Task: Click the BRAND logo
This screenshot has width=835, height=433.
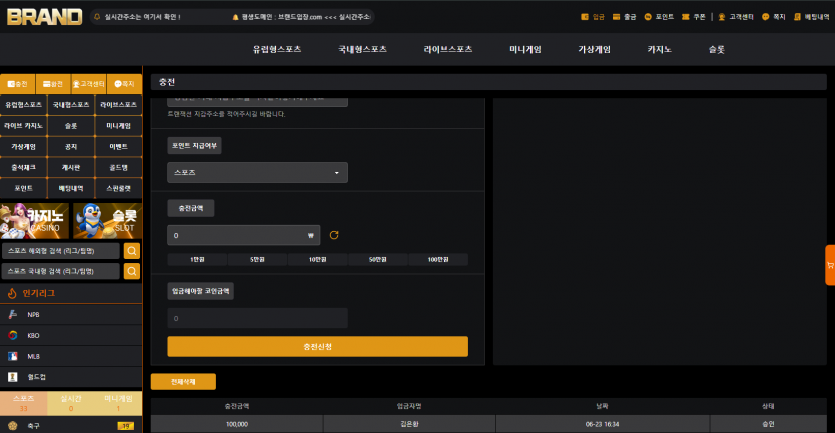Action: [45, 17]
